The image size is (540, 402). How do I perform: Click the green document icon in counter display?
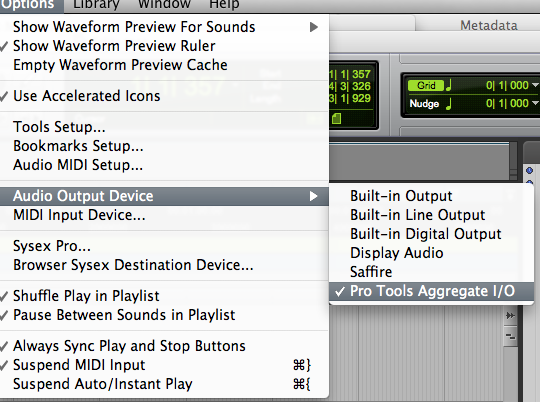(336, 118)
